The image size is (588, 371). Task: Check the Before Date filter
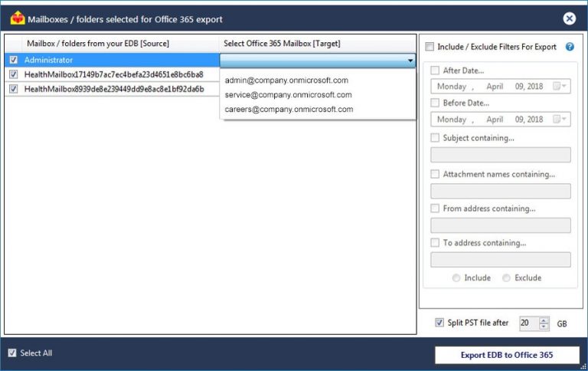pos(435,103)
